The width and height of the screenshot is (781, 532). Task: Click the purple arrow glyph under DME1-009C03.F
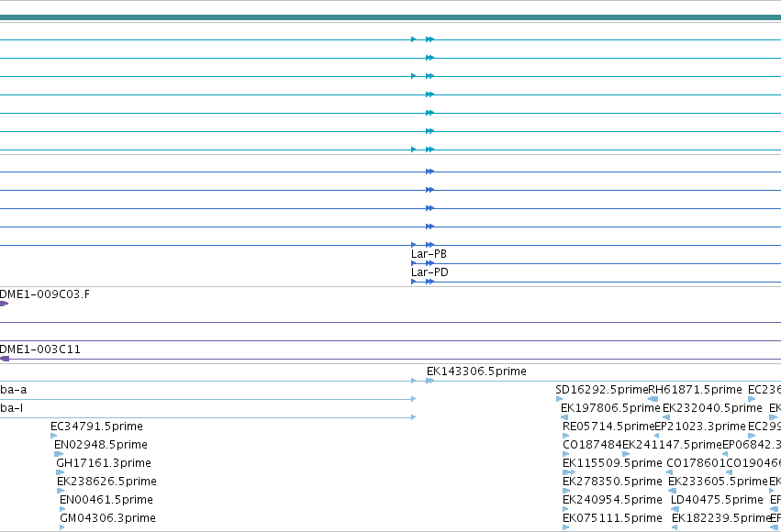coord(4,304)
